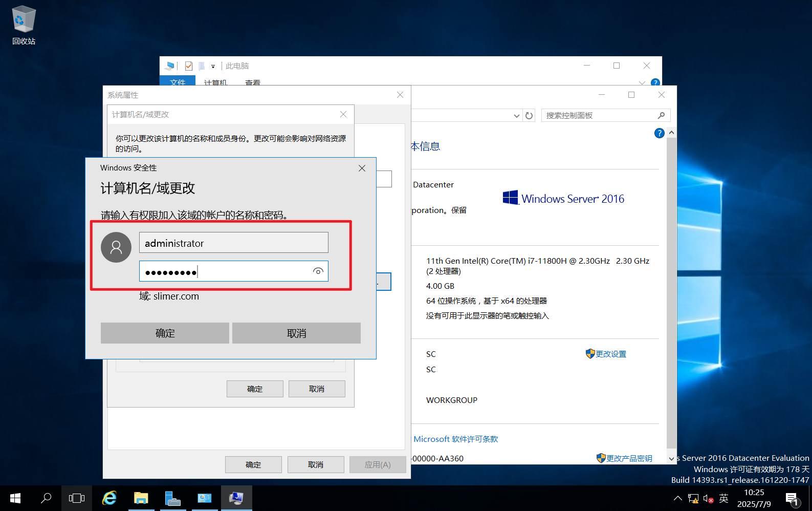Expand the control panel address bar dropdown
This screenshot has height=511, width=812.
516,116
